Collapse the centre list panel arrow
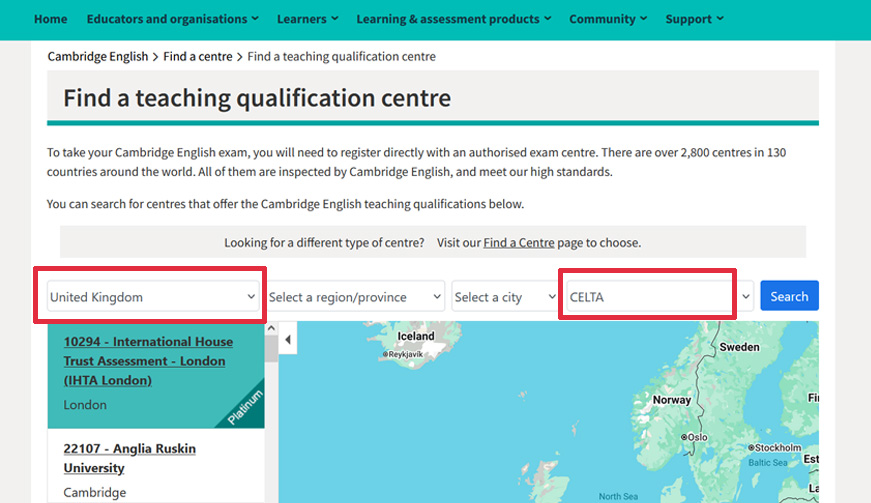This screenshot has height=503, width=871. point(288,340)
